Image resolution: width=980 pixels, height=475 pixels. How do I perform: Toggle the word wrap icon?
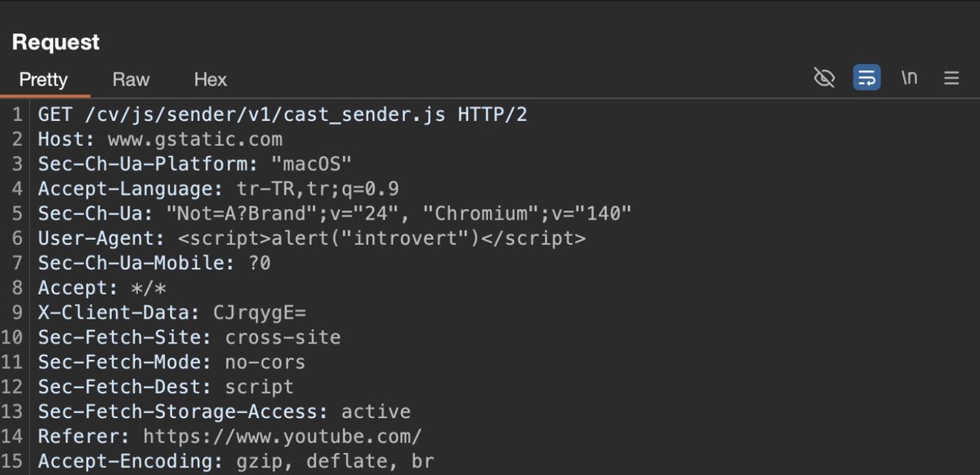click(866, 78)
